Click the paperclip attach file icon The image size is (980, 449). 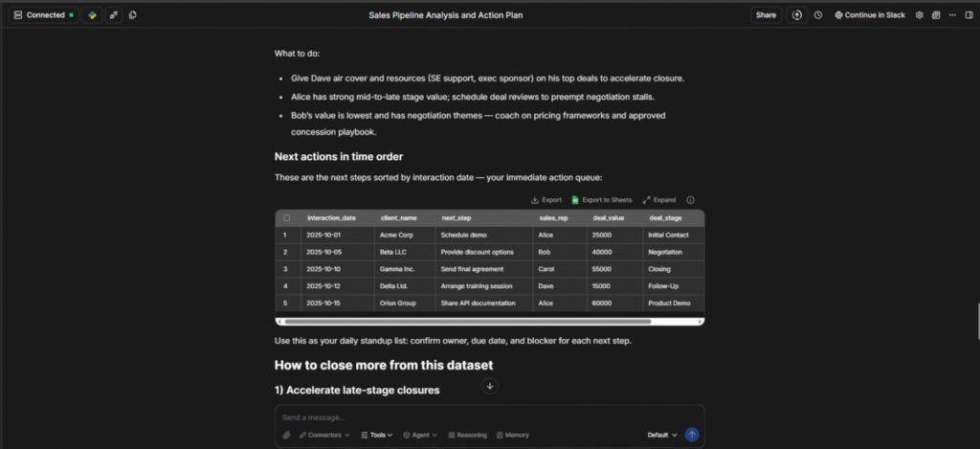[286, 435]
